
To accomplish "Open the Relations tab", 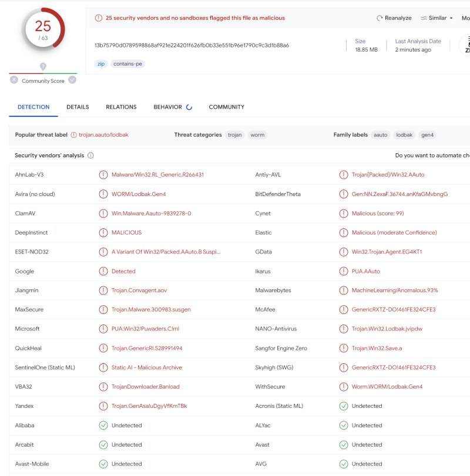I will pyautogui.click(x=121, y=107).
